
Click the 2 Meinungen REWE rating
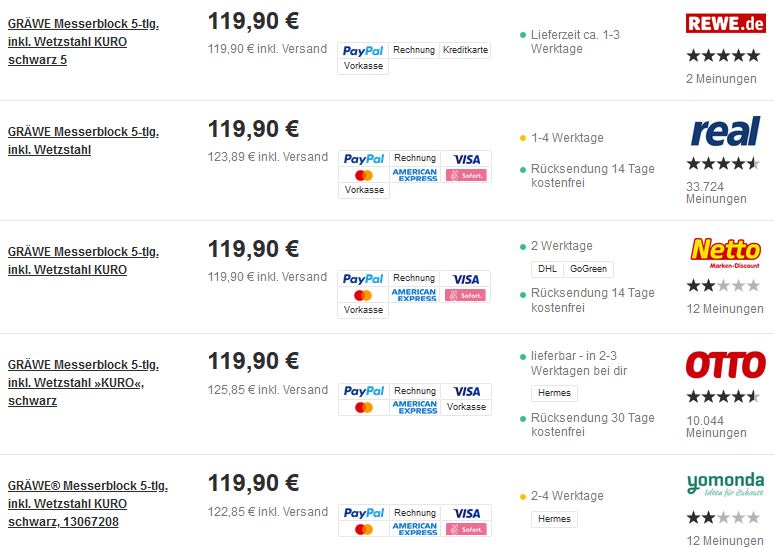[721, 78]
